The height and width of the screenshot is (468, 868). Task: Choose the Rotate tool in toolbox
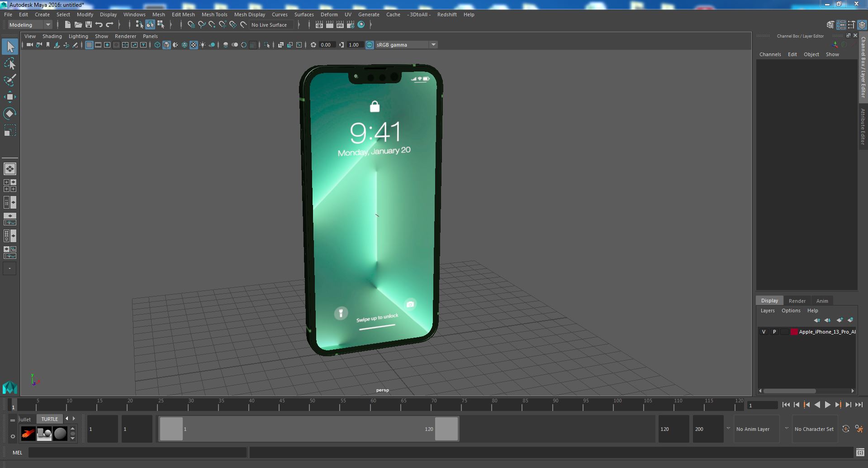(10, 114)
